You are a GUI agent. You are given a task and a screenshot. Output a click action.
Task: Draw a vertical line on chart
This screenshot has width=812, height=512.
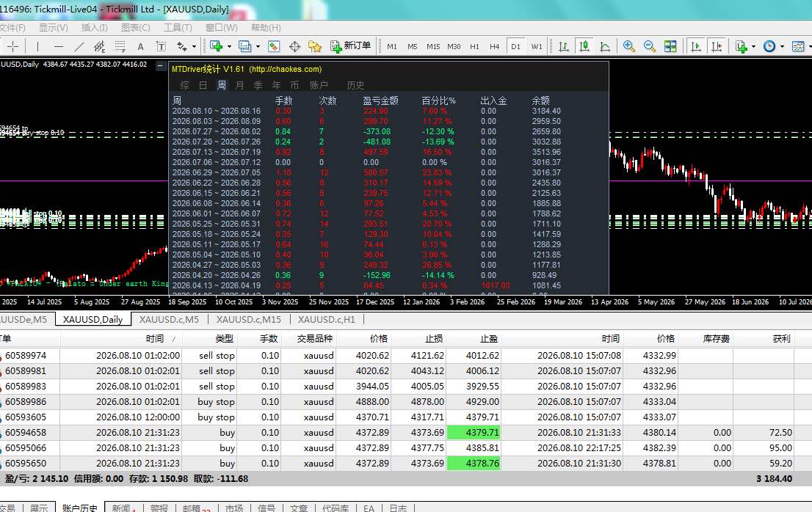tap(37, 46)
